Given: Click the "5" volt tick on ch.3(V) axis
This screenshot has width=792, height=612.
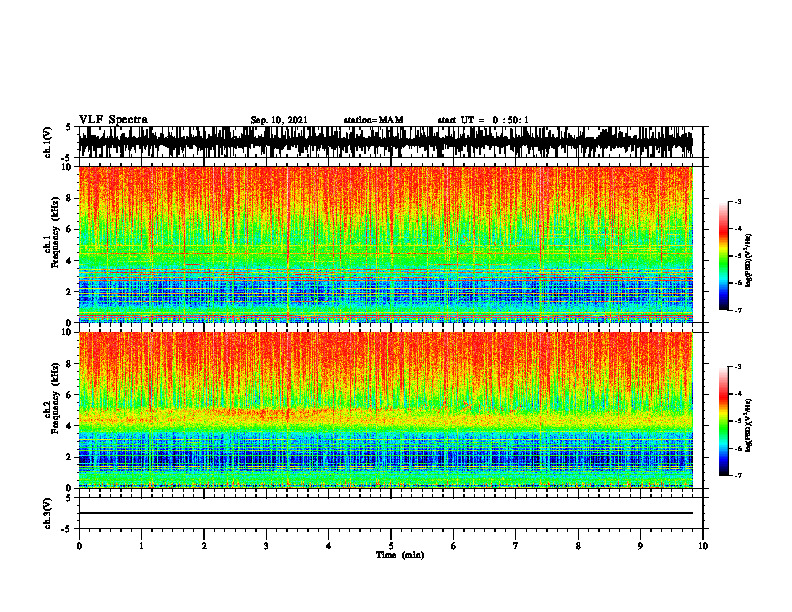Looking at the screenshot, I should click(68, 498).
